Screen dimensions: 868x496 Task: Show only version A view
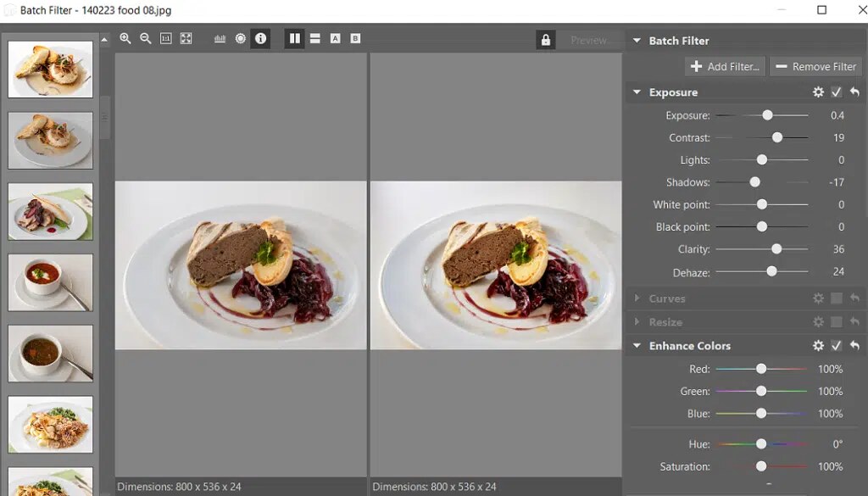335,38
